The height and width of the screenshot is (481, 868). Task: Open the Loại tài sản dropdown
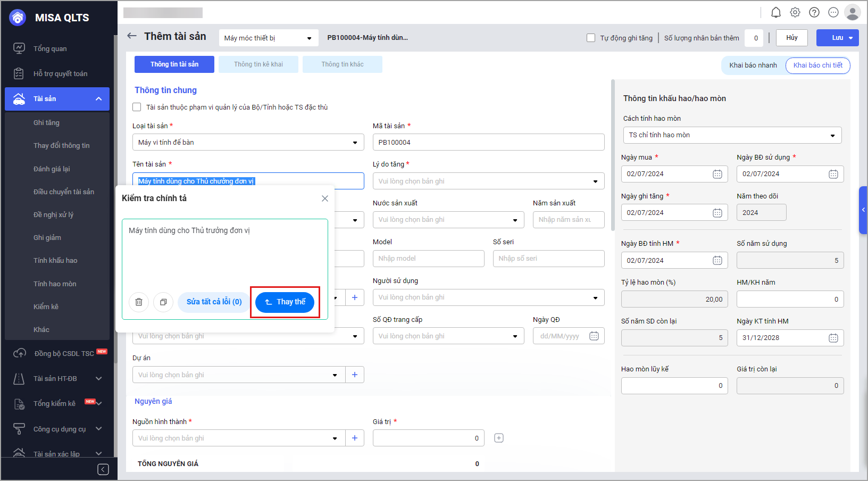(248, 143)
